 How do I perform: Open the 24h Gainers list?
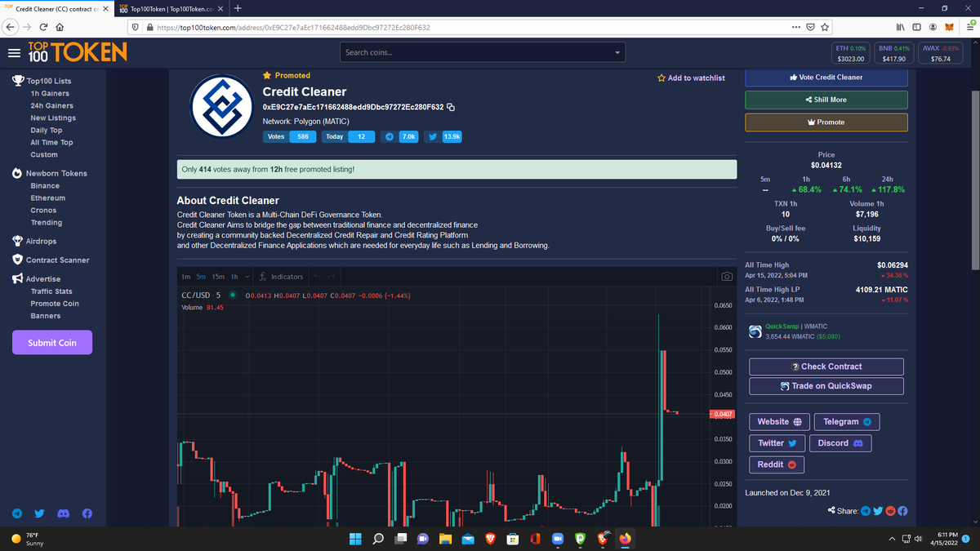click(x=51, y=105)
